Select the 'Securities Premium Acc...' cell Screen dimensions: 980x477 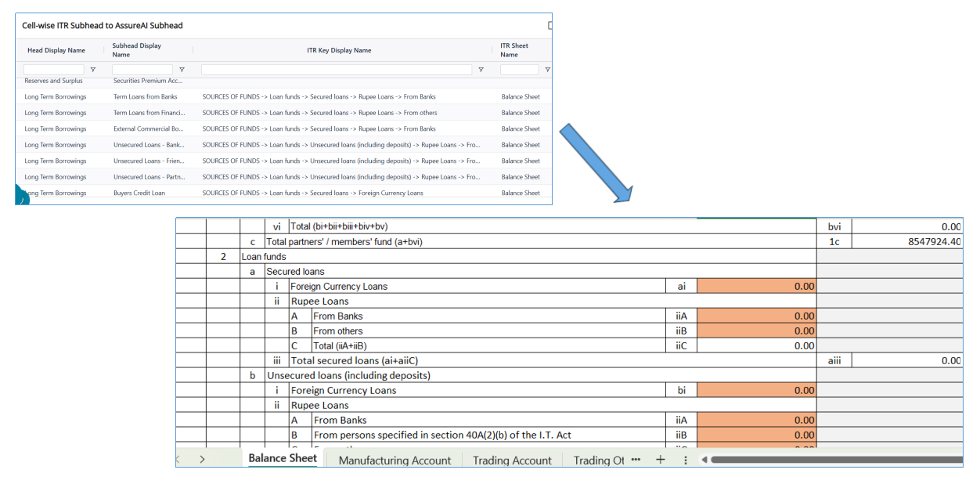tap(148, 81)
